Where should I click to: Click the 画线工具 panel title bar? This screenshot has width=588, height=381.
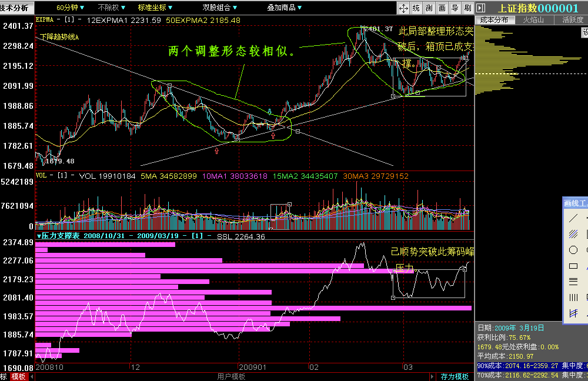pyautogui.click(x=575, y=203)
